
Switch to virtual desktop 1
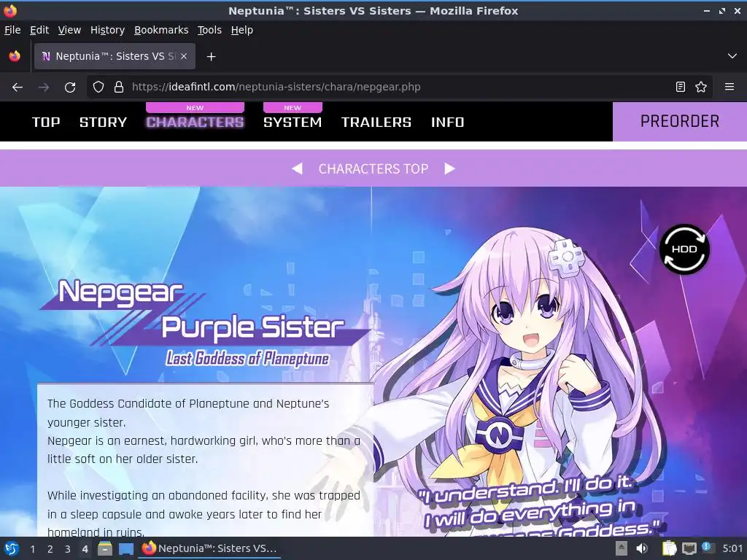pos(32,549)
